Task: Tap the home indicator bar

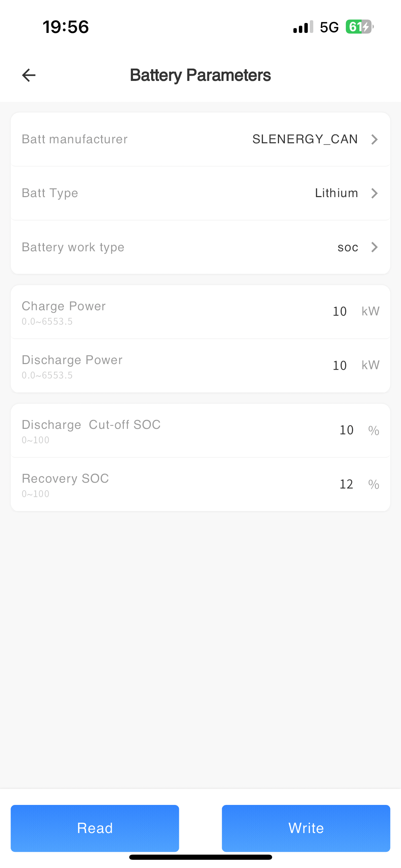Action: 200,857
